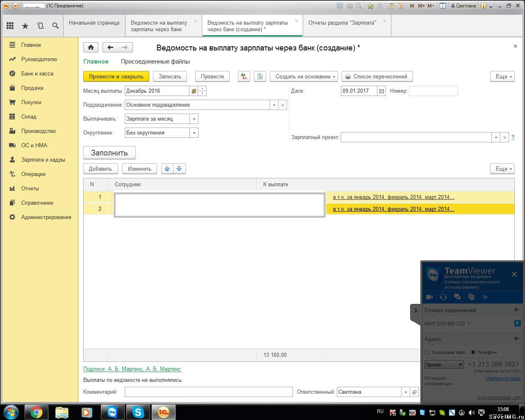
Task: Clear Подразделение field with x button
Action: [x=283, y=105]
